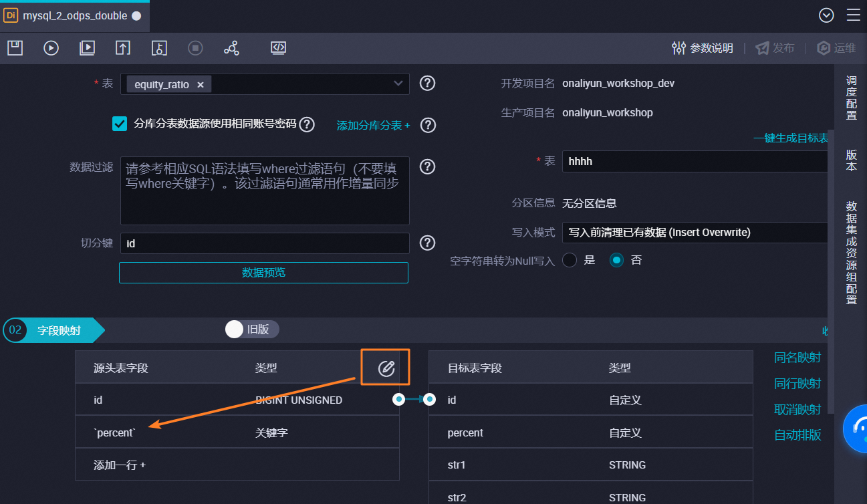The width and height of the screenshot is (867, 504).
Task: Click production project name onaliyun_workshop
Action: pyautogui.click(x=608, y=112)
